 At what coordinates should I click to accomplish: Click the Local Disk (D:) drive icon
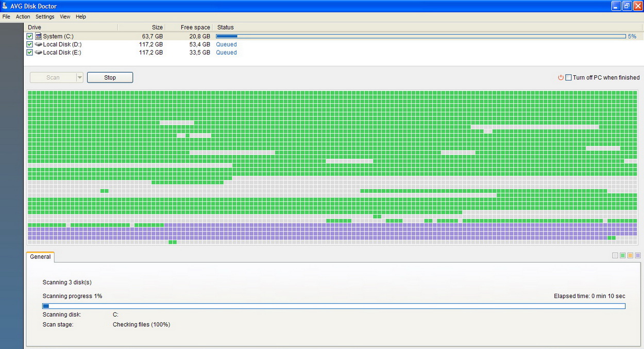38,44
